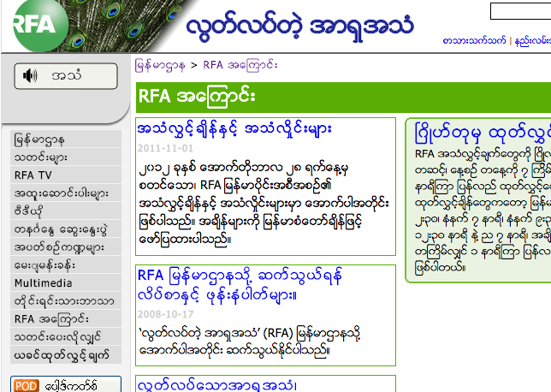Click the green RFA logo
Image resolution: width=551 pixels, height=392 pixels.
(x=40, y=25)
